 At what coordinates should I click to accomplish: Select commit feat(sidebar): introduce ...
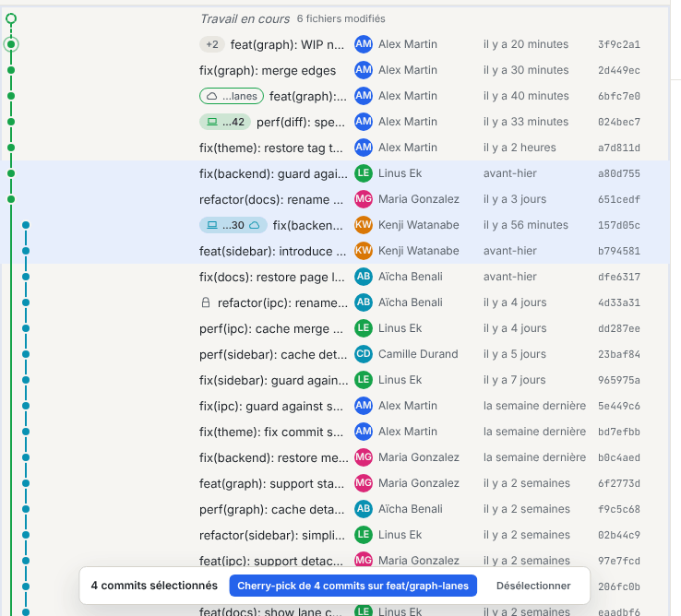click(273, 252)
